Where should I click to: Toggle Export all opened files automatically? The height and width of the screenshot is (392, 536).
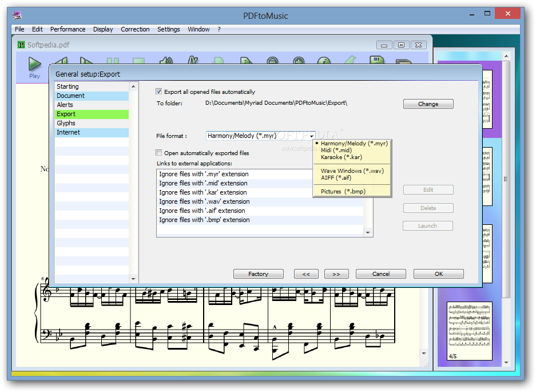(x=158, y=92)
